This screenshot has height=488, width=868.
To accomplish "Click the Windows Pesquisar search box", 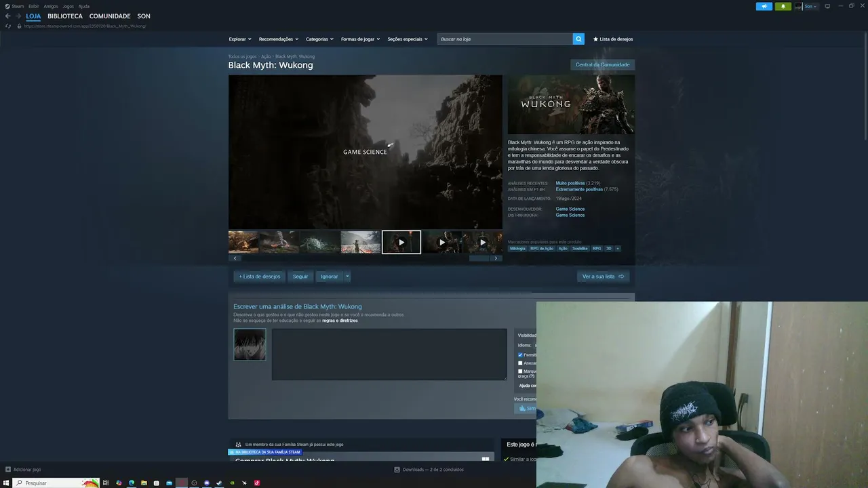I will coord(56,483).
